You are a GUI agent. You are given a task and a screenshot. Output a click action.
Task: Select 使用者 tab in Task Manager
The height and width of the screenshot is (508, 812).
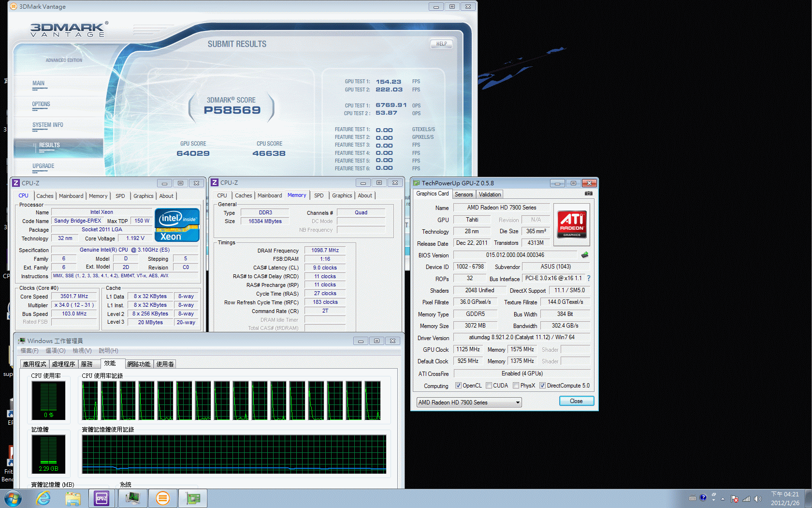(x=165, y=364)
